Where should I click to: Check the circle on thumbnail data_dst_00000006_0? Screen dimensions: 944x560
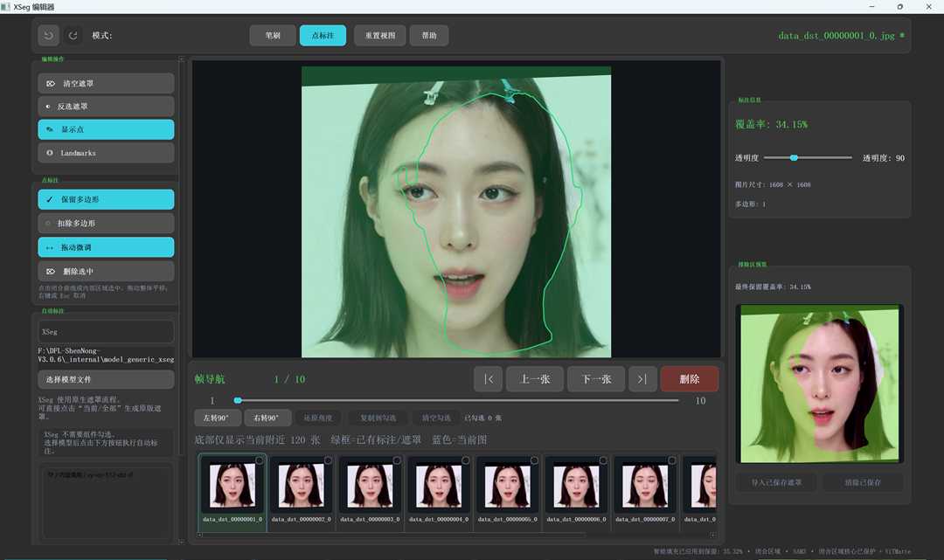click(602, 460)
